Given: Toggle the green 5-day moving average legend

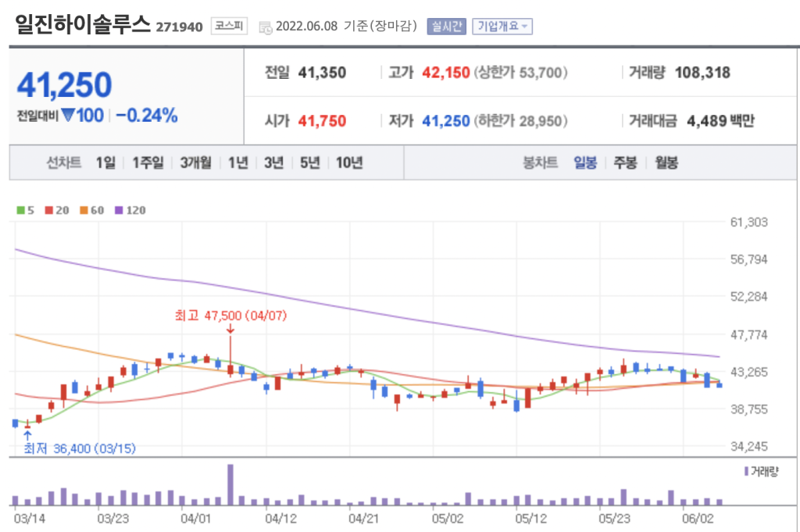Looking at the screenshot, I should pos(25,210).
